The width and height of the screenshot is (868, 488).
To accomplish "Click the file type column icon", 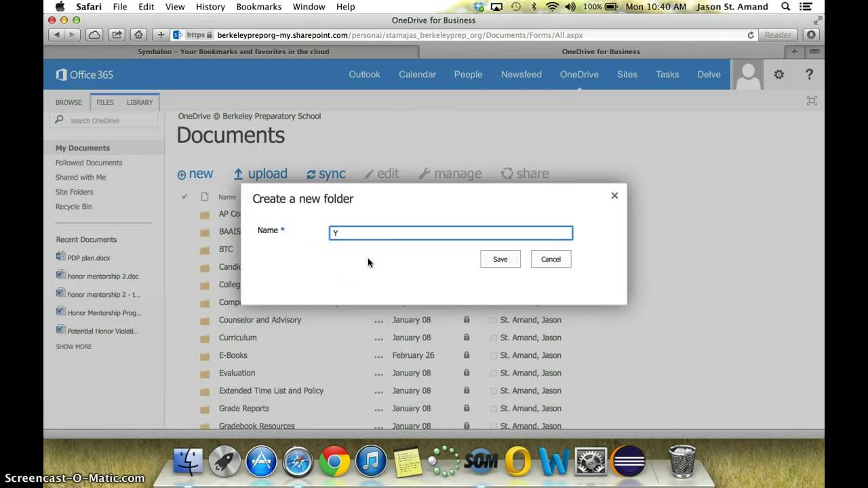I will pos(204,197).
